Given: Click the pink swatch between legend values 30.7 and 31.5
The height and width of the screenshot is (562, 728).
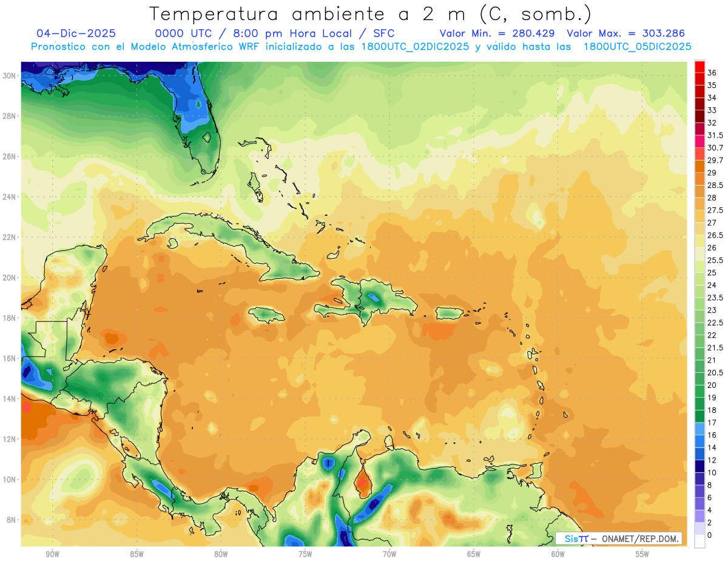Looking at the screenshot, I should [x=699, y=141].
